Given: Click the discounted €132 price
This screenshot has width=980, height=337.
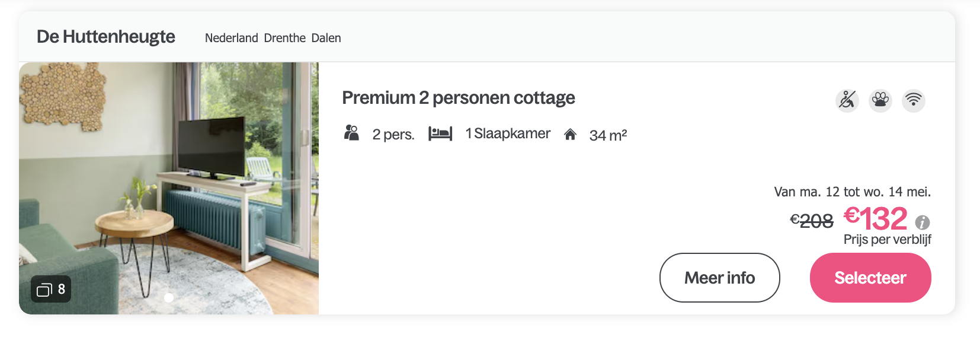Looking at the screenshot, I should 876,218.
